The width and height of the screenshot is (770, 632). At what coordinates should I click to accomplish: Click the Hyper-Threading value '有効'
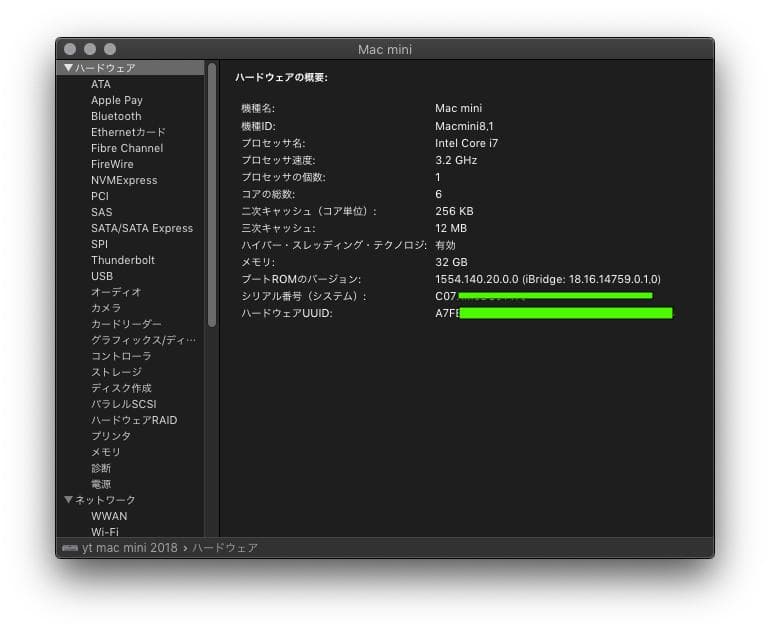click(445, 245)
